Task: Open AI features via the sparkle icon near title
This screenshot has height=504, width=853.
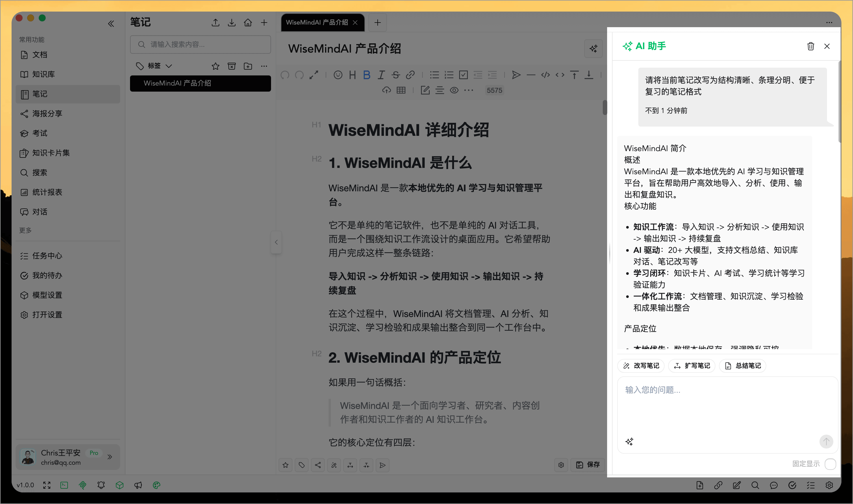Action: pyautogui.click(x=594, y=49)
